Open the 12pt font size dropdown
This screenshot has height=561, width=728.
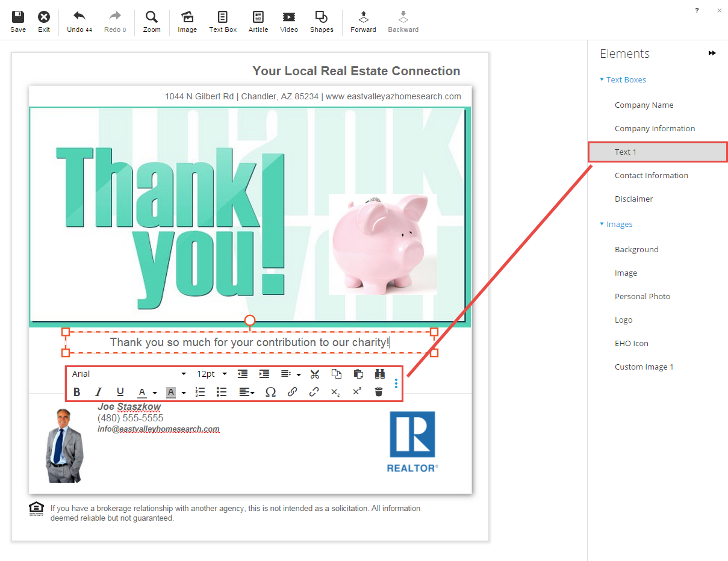point(212,374)
